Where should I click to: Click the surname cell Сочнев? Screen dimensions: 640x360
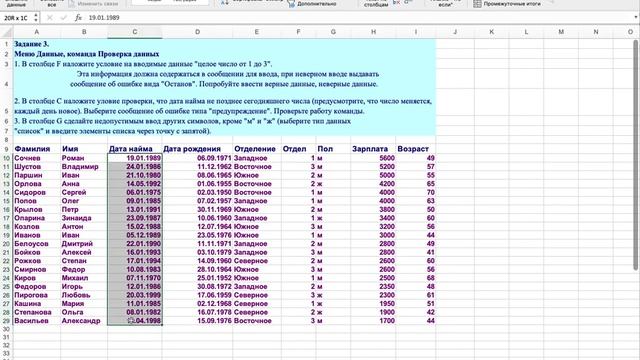[x=37, y=158]
